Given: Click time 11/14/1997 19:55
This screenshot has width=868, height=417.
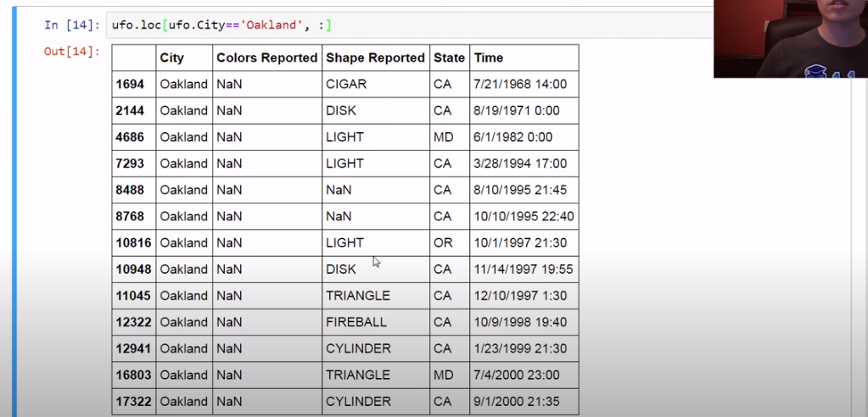Looking at the screenshot, I should pyautogui.click(x=524, y=270).
